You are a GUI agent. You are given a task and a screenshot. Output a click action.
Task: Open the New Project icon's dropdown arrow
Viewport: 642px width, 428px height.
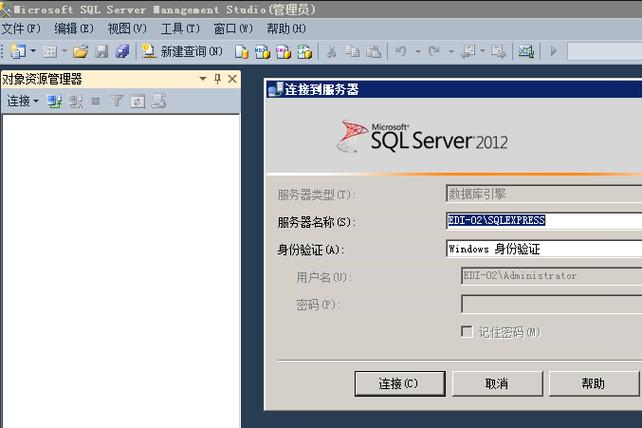coord(33,51)
